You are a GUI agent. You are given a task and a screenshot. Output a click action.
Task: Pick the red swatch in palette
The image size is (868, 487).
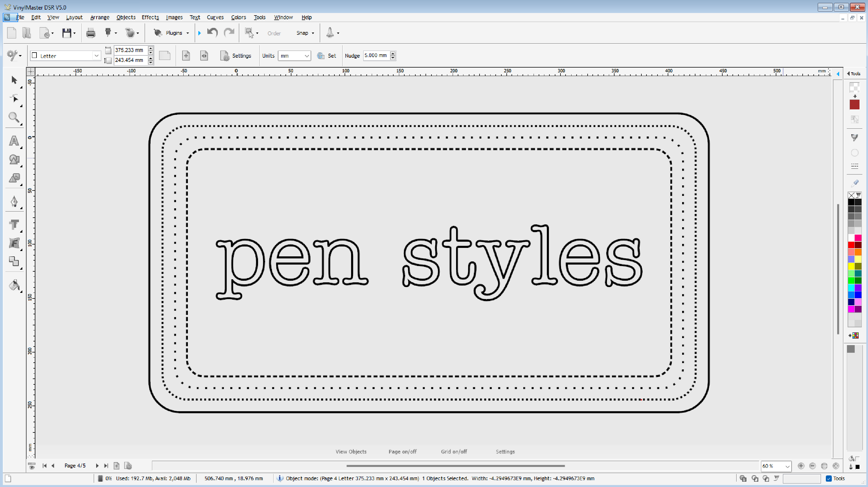[851, 245]
